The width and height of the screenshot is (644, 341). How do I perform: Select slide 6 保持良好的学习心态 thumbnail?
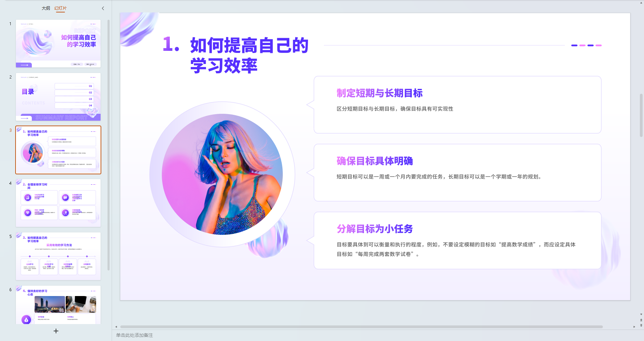click(x=58, y=305)
